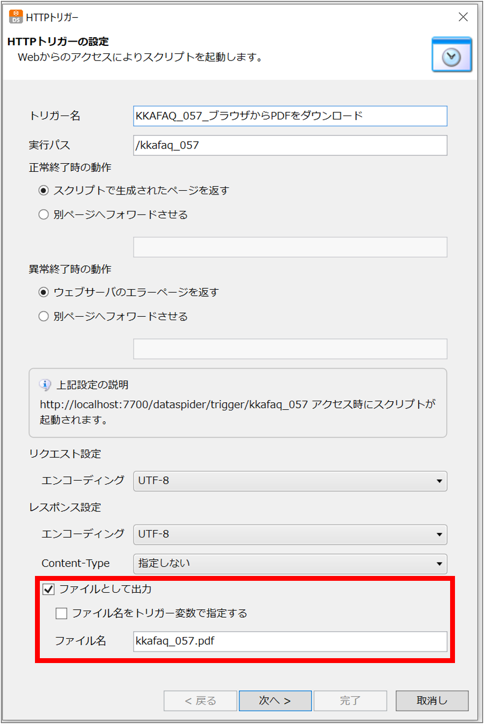484x724 pixels.
Task: Click the 次へ > button
Action: tap(275, 700)
